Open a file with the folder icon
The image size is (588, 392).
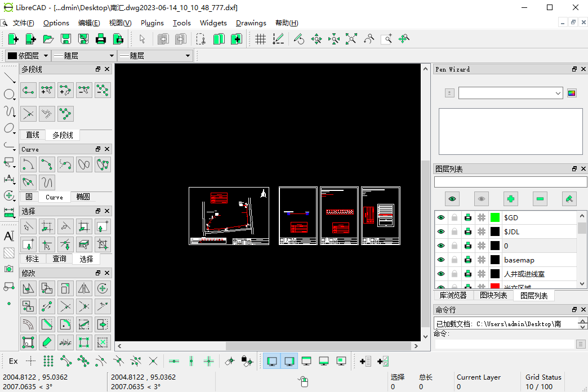48,39
